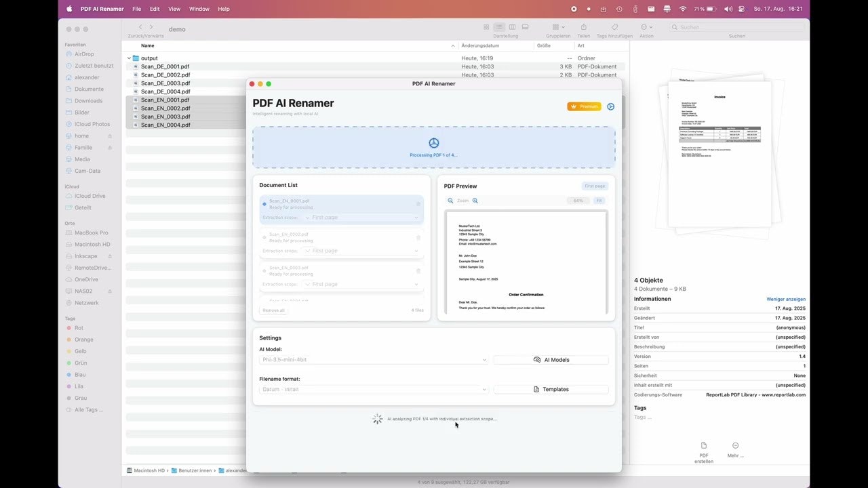This screenshot has width=868, height=488.
Task: Click the Templates button
Action: point(551,390)
